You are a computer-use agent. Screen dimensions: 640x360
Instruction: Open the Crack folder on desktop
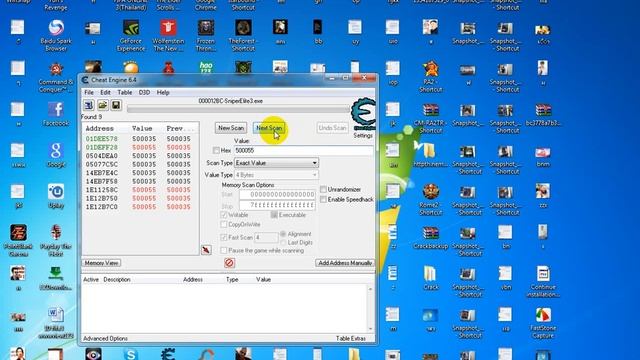pyautogui.click(x=431, y=278)
